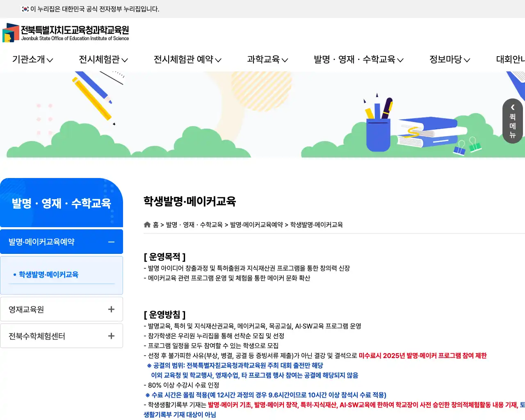The height and width of the screenshot is (420, 525).
Task: Click the blue 발명·영재·수학교육 sidebar header
Action: [62, 203]
